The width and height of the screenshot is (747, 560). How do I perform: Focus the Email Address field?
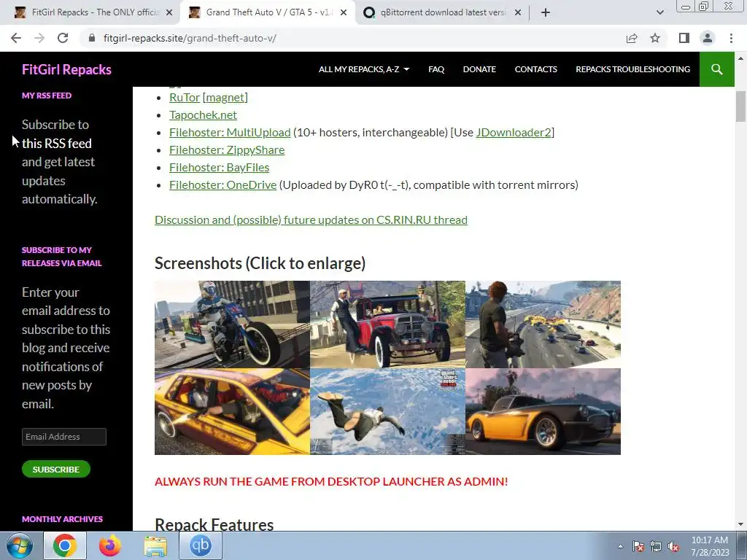point(64,437)
